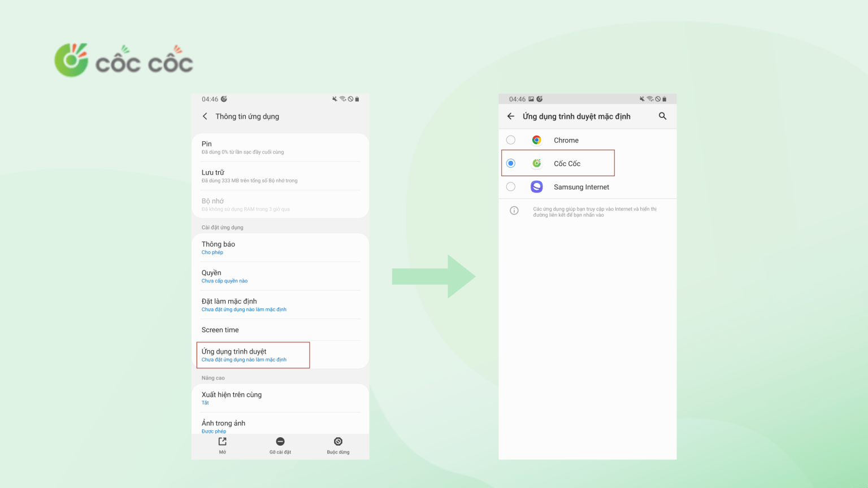
Task: Open search on default browser screen
Action: pos(662,116)
